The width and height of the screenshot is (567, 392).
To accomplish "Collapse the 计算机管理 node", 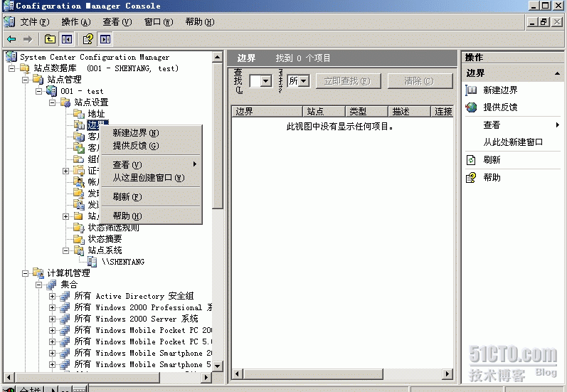I will (26, 273).
